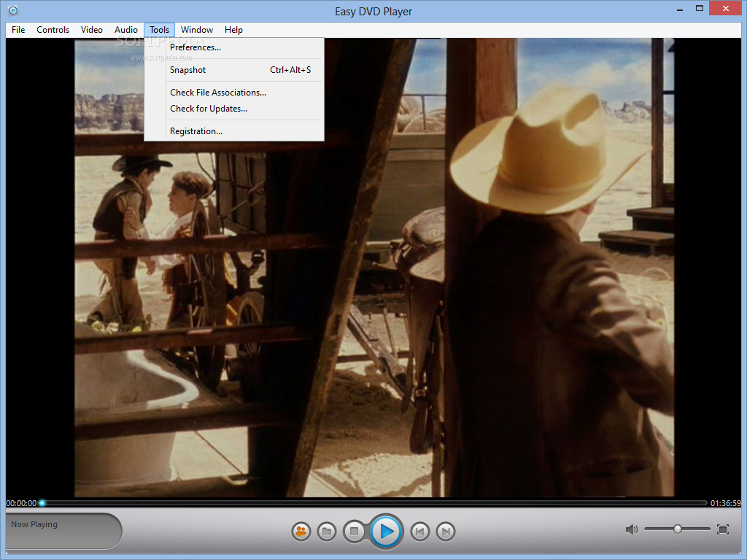
Task: Click the orange people/chapters icon button
Action: pyautogui.click(x=301, y=531)
